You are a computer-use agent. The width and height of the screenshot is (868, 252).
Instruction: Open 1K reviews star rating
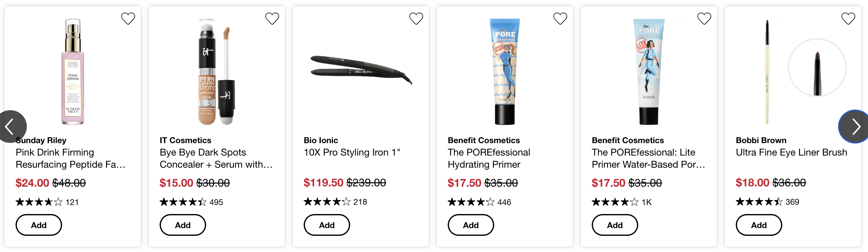point(622,202)
